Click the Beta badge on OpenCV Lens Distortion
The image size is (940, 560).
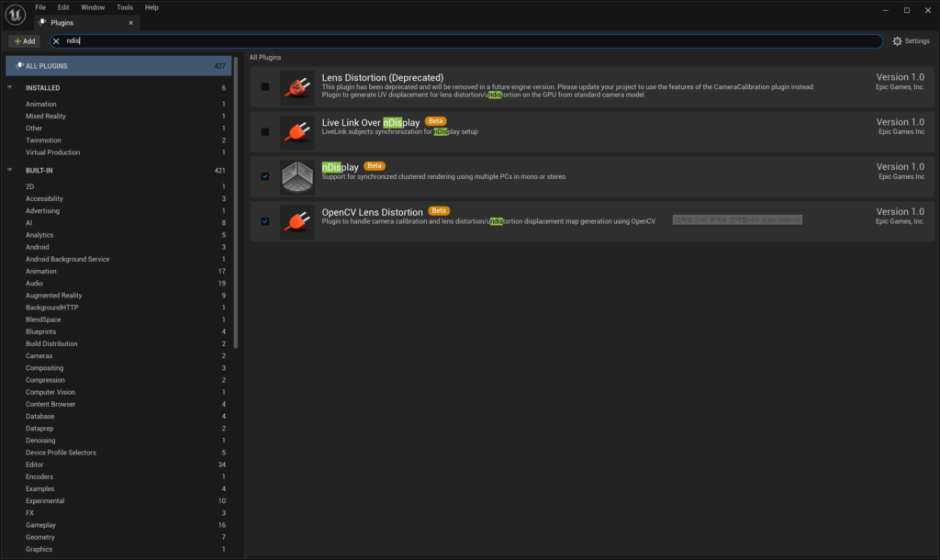click(439, 211)
